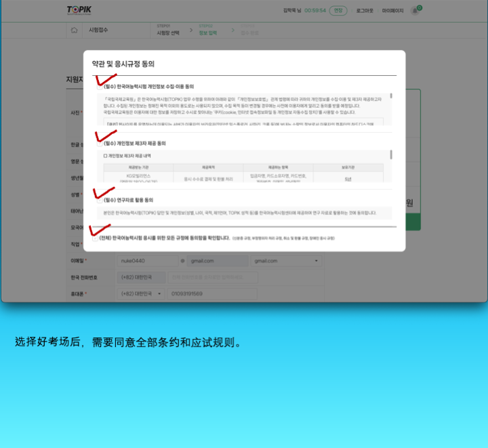The width and height of the screenshot is (488, 448).
Task: Click the 연장 session extend button
Action: pyautogui.click(x=338, y=11)
